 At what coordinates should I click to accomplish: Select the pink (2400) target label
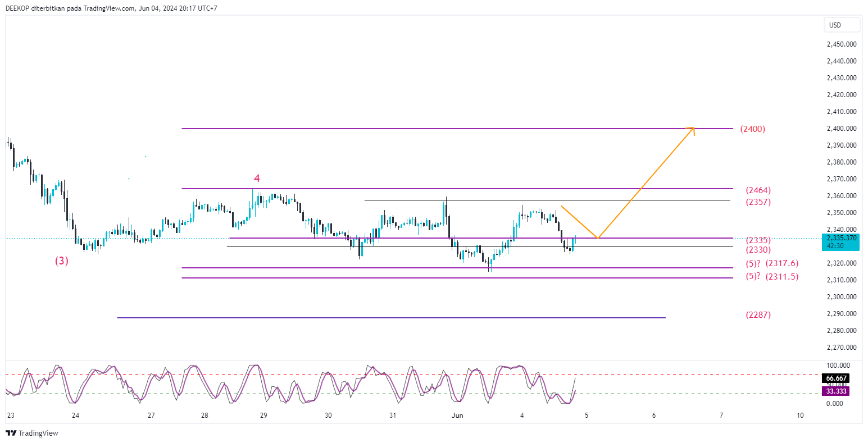[x=753, y=129]
